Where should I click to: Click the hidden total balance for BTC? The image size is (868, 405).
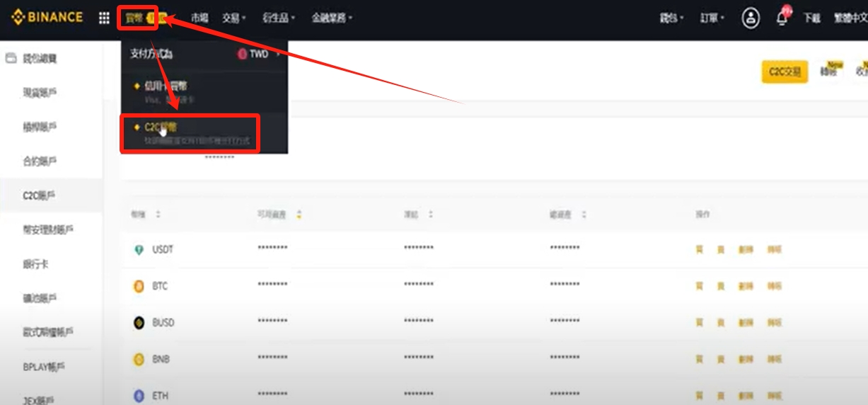(565, 286)
